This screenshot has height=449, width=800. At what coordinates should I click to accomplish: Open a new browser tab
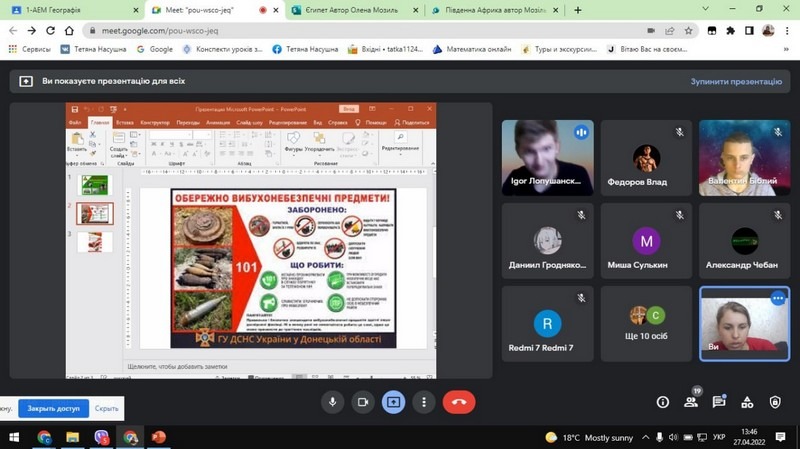578,10
